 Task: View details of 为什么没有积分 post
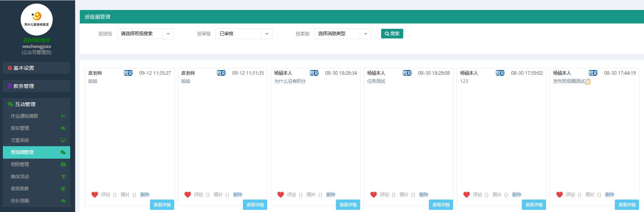[x=348, y=205]
